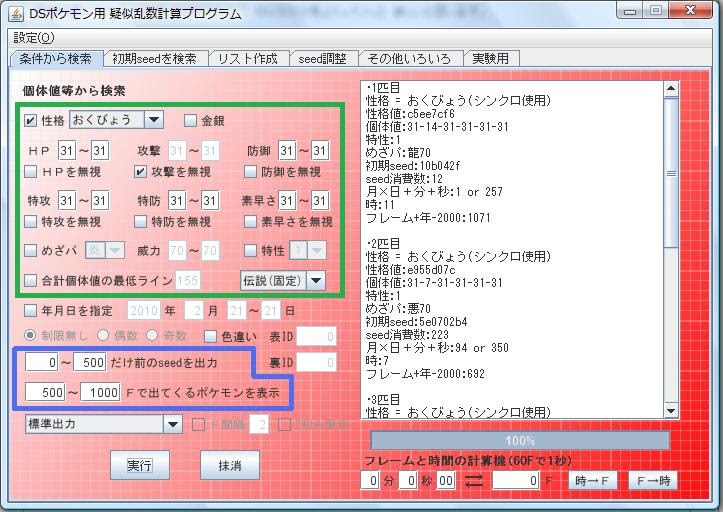723x512 pixels.
Task: Click the results scrollbar down arrow
Action: click(x=671, y=411)
